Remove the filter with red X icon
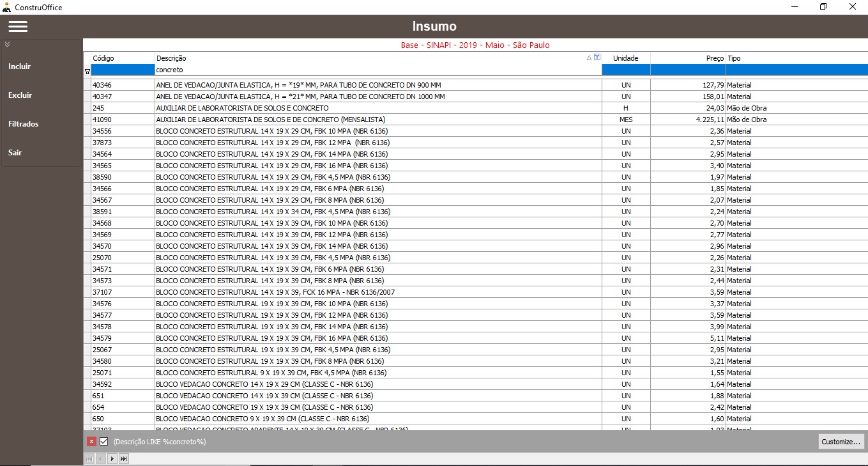 (91, 441)
